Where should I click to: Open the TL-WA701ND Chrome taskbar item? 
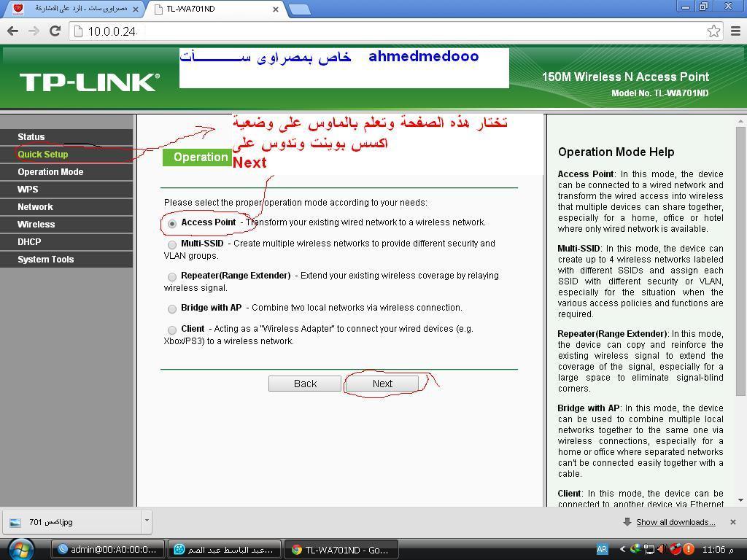[x=341, y=550]
